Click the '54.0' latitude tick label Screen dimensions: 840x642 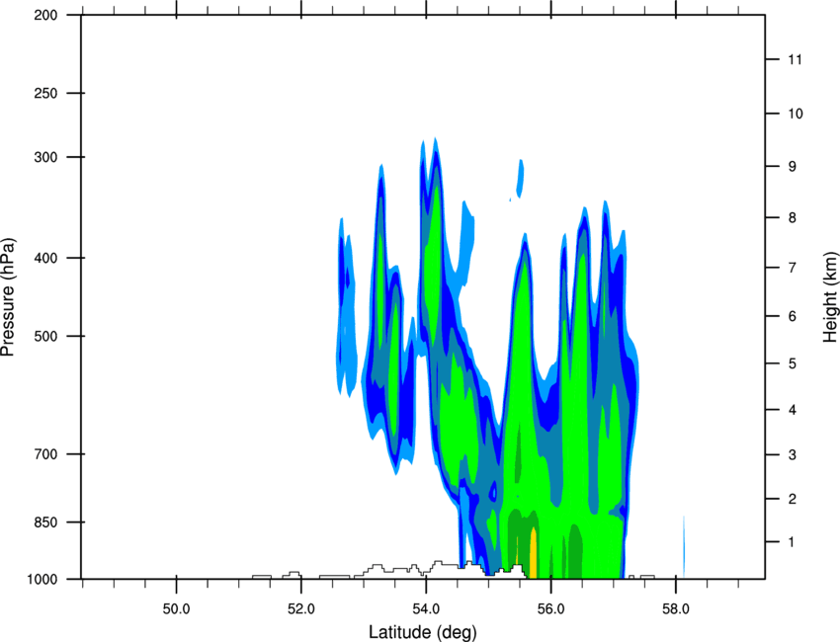426,609
